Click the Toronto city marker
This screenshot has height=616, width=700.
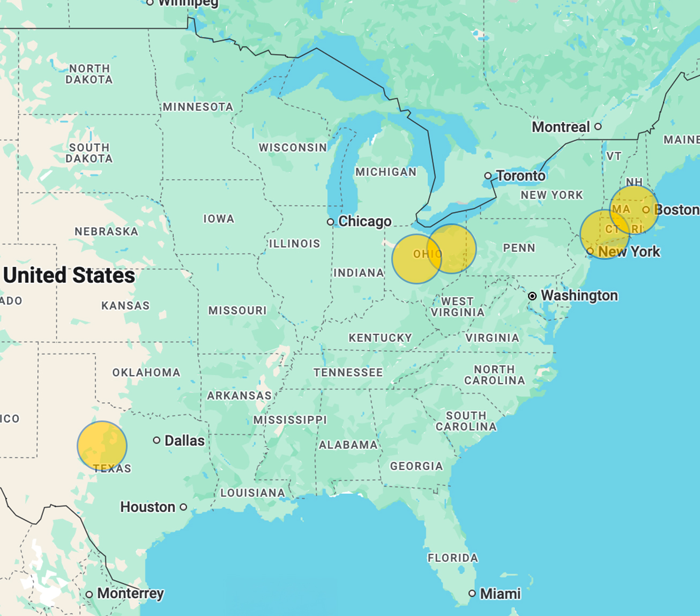click(488, 175)
